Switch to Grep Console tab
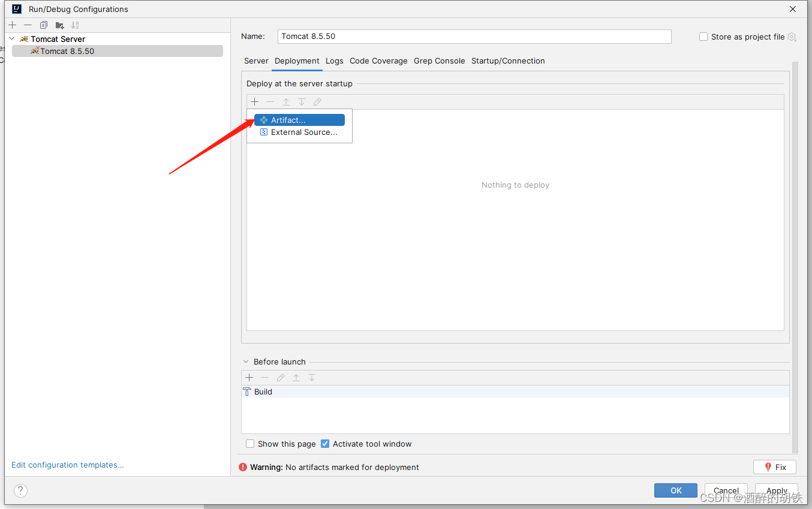Screen dimensions: 812x509 (440, 61)
